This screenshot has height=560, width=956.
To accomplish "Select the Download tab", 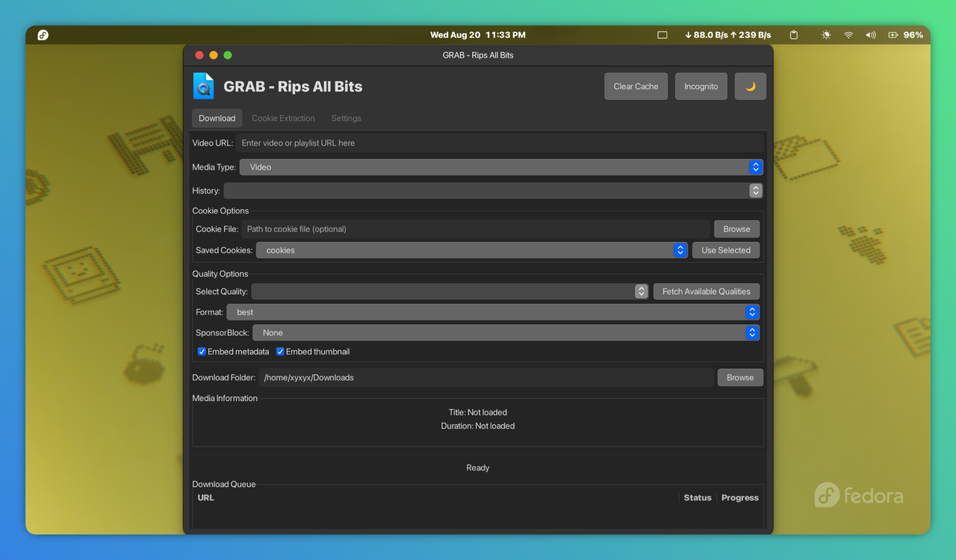I will coord(217,118).
